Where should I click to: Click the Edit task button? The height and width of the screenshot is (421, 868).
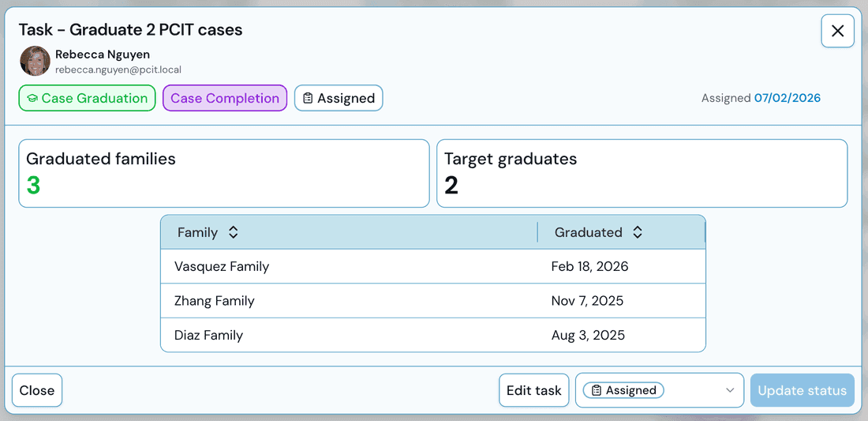point(534,390)
